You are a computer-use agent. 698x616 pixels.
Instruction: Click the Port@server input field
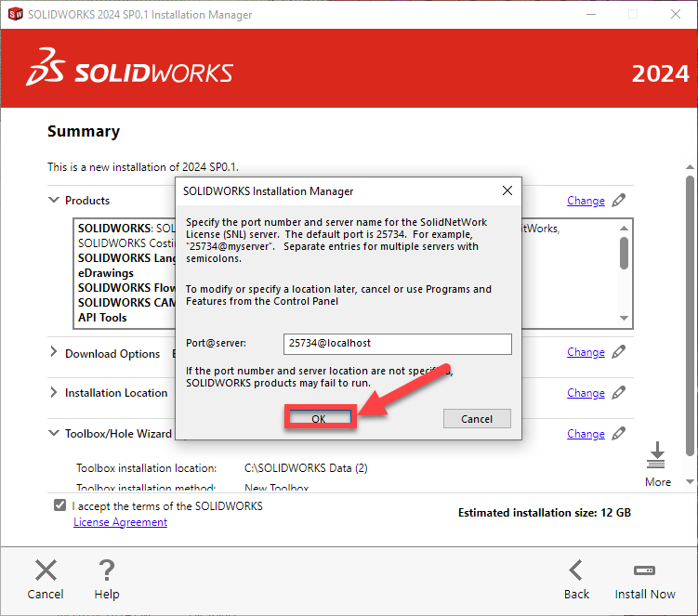[x=397, y=344]
